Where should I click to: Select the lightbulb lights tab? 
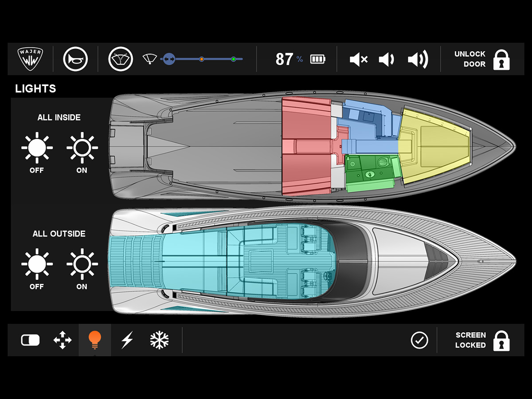tap(95, 340)
